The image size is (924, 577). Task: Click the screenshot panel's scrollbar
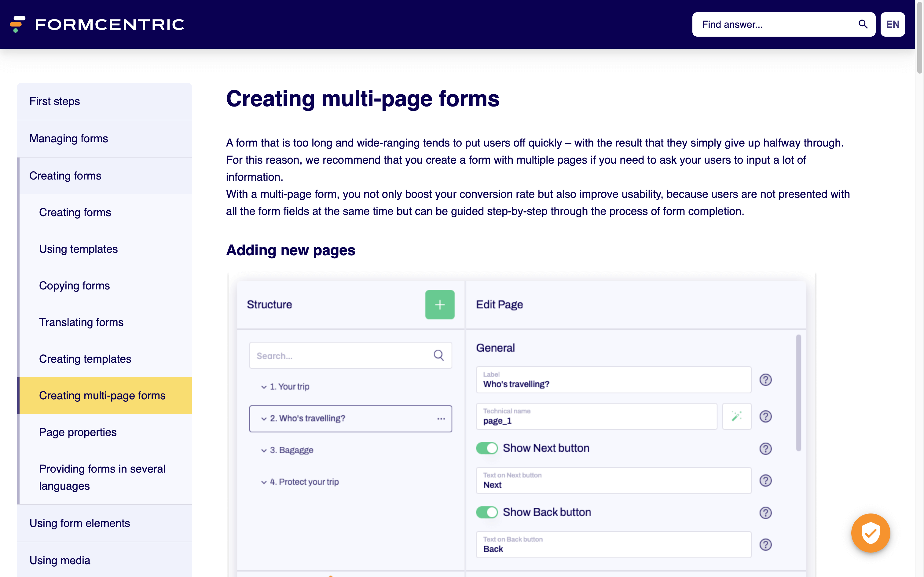[798, 393]
